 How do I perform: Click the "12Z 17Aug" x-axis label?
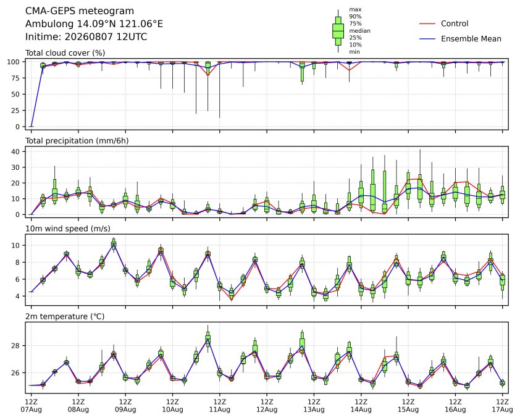click(x=502, y=406)
